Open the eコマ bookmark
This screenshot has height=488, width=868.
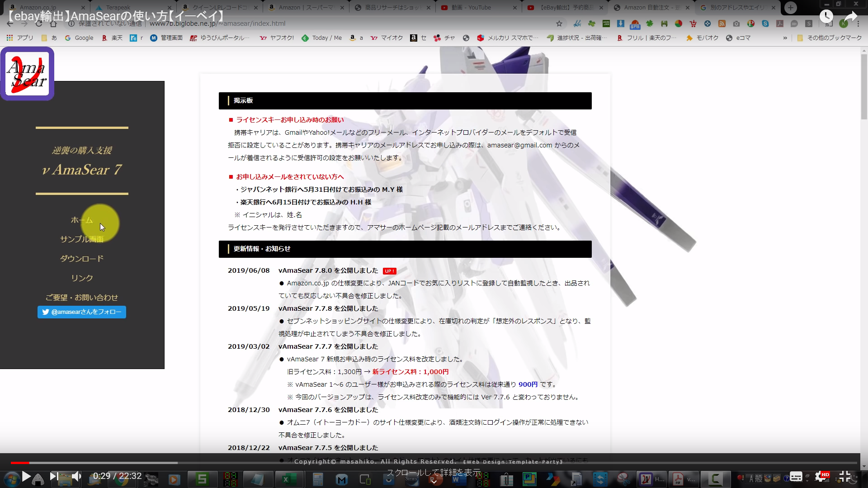pos(738,38)
